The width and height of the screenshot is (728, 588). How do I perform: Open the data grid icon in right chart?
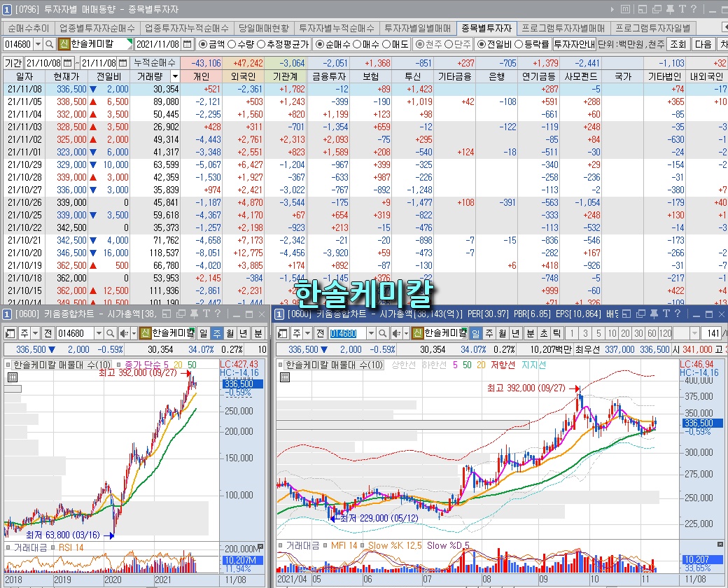coord(285,377)
